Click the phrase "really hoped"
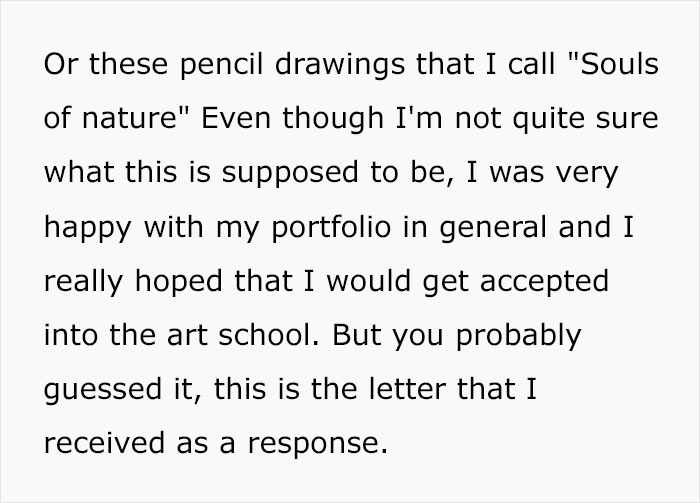 click(x=134, y=280)
